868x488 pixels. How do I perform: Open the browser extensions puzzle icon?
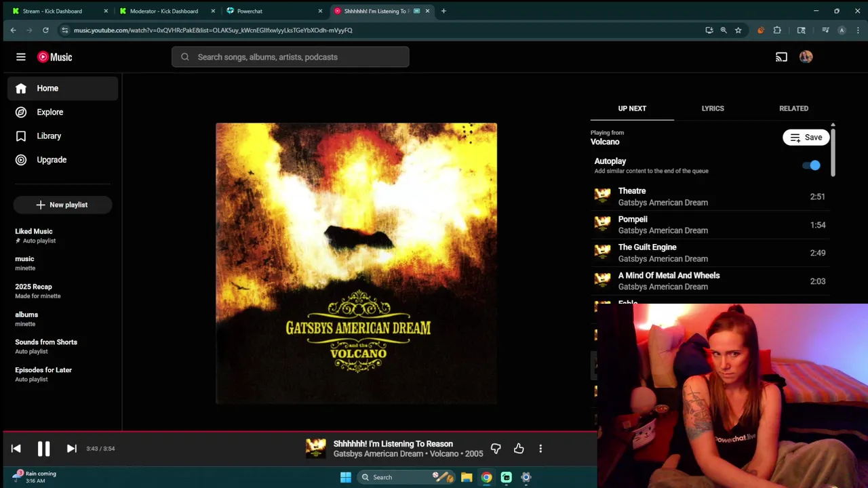pos(777,30)
